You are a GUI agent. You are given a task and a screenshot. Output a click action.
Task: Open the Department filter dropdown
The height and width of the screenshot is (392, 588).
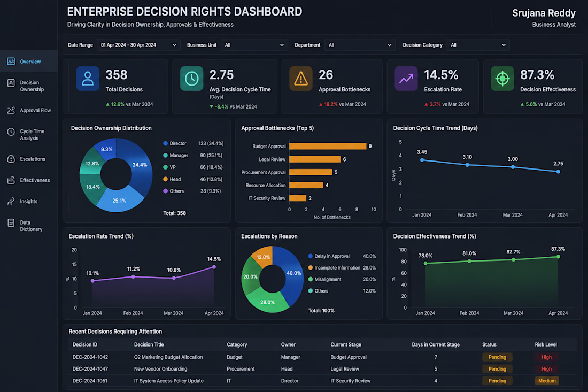360,45
